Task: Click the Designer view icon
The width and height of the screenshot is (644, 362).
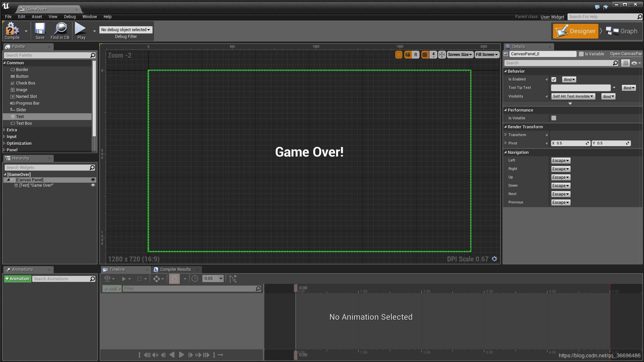Action: pyautogui.click(x=575, y=31)
